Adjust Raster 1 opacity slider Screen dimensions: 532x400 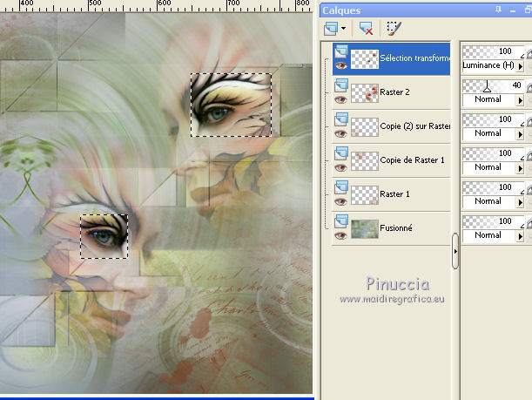(494, 188)
